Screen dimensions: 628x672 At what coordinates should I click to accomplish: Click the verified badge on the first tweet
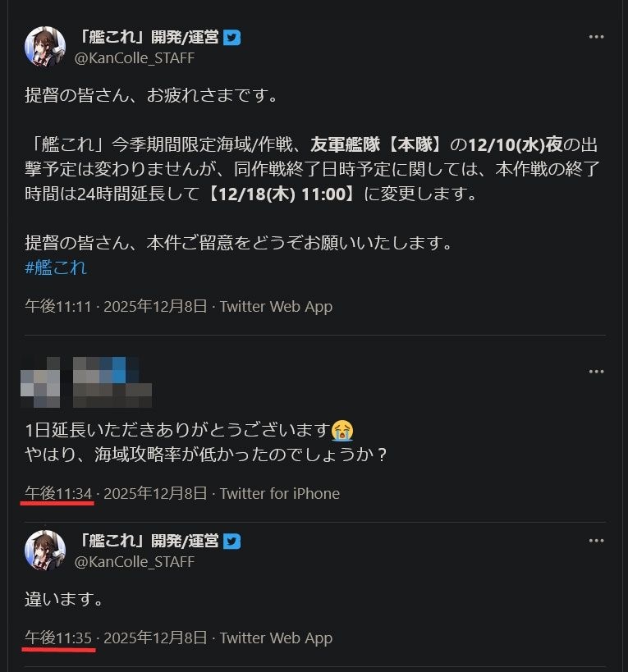tap(232, 38)
